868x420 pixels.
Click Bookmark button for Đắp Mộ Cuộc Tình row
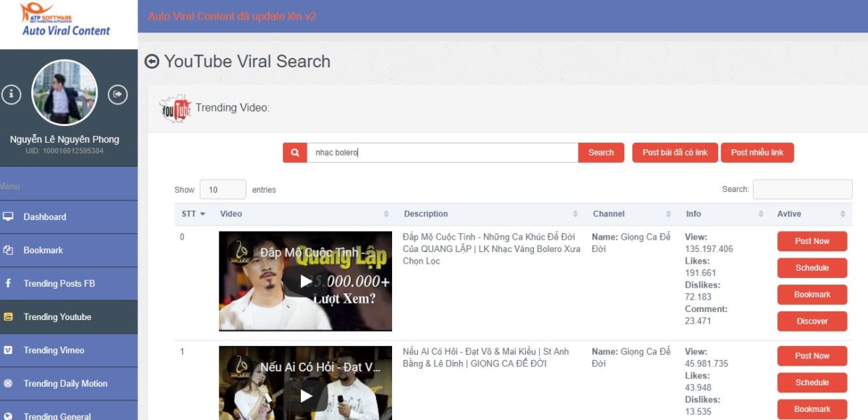tap(812, 295)
